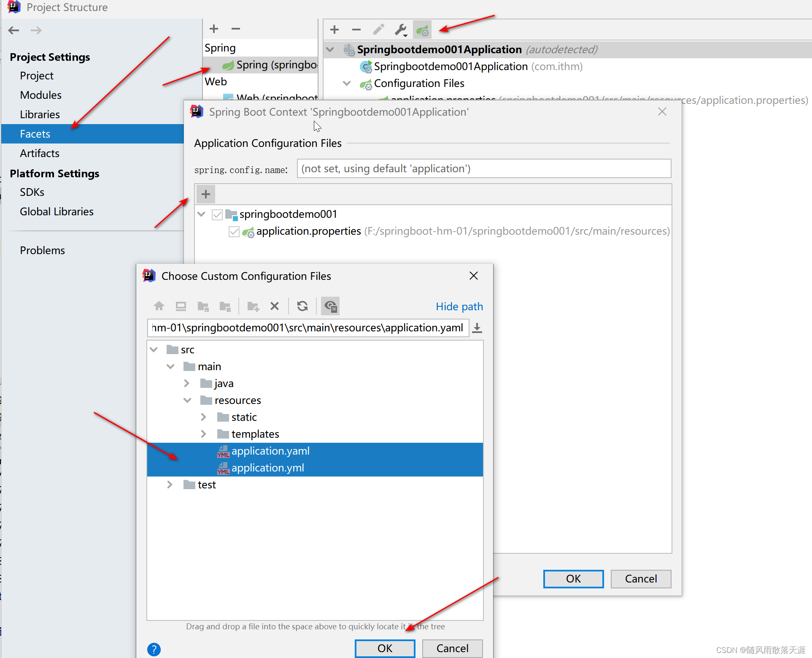Collapse main folder in file tree
This screenshot has width=812, height=658.
tap(170, 367)
